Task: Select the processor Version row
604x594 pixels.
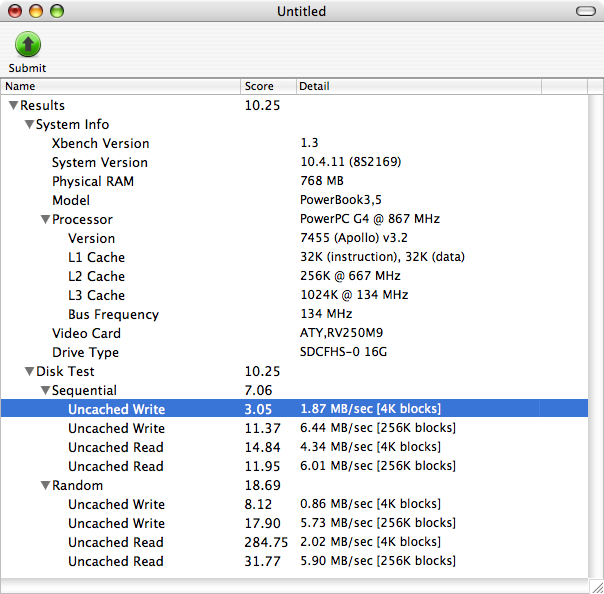Action: 294,238
